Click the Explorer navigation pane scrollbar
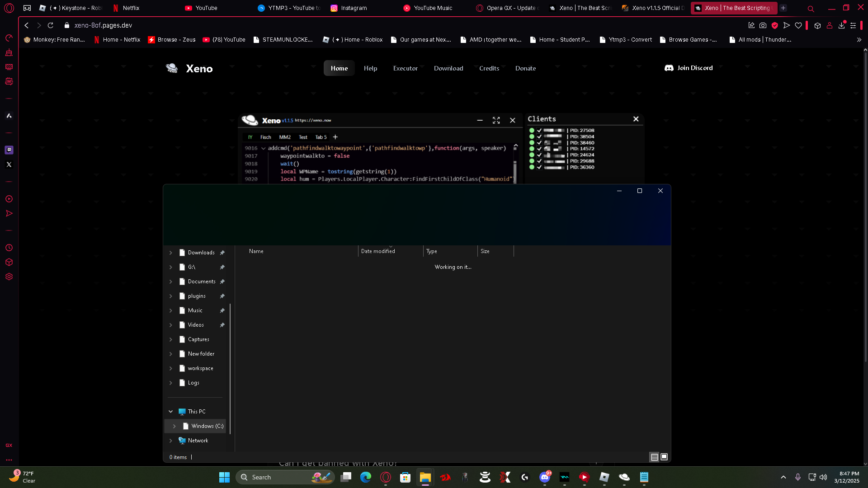The image size is (868, 488). click(231, 368)
